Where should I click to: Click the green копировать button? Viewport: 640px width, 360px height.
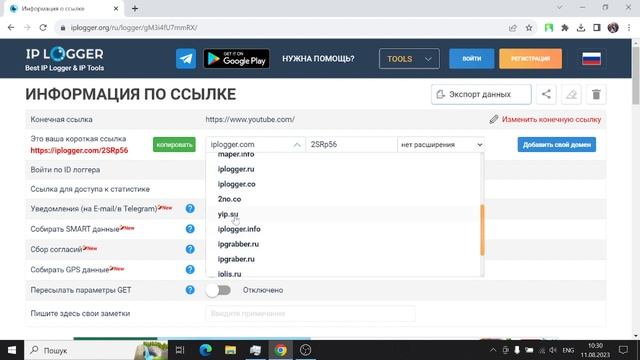pos(174,144)
